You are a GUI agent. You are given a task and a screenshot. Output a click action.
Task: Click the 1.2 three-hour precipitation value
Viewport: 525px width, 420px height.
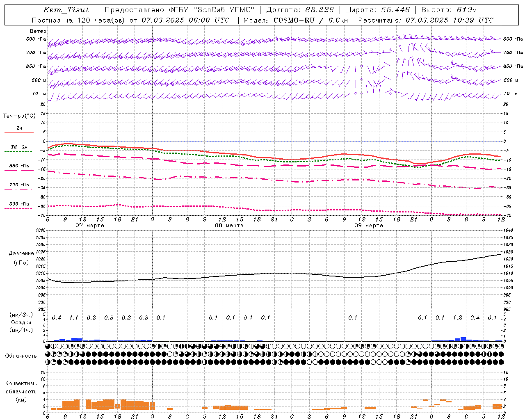point(457,318)
